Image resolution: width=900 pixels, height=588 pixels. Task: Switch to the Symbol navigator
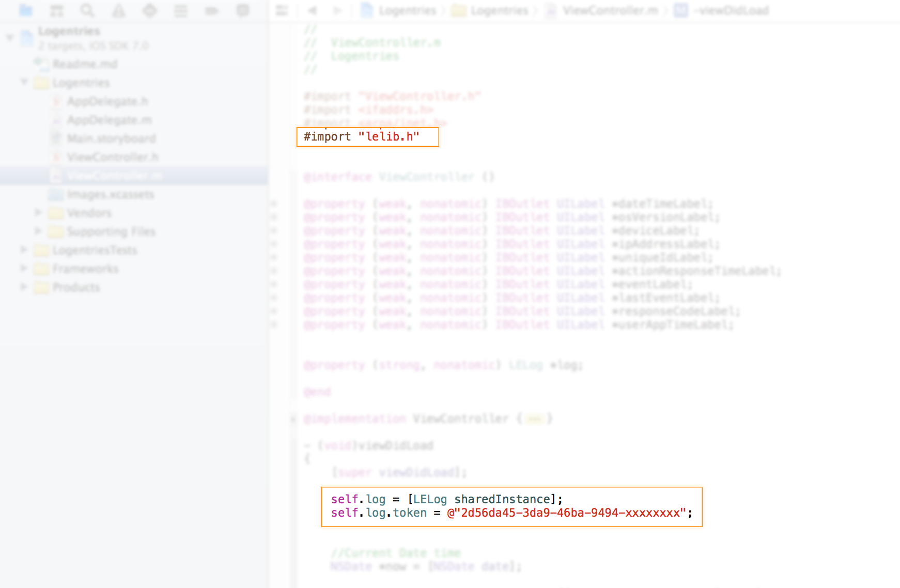tap(56, 10)
